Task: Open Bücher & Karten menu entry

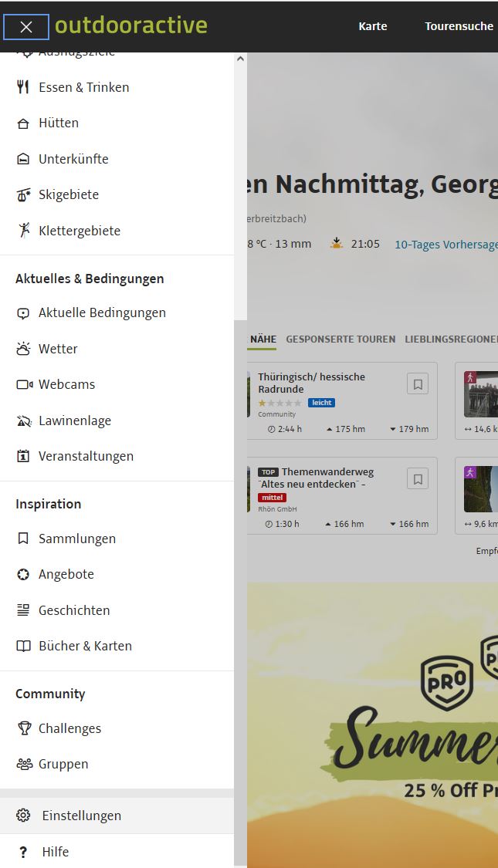Action: tap(85, 646)
